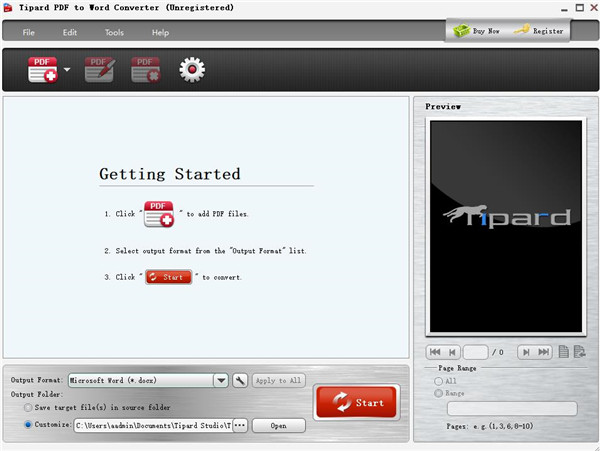The image size is (600, 451).
Task: Click the Buy Now button
Action: pos(476,31)
